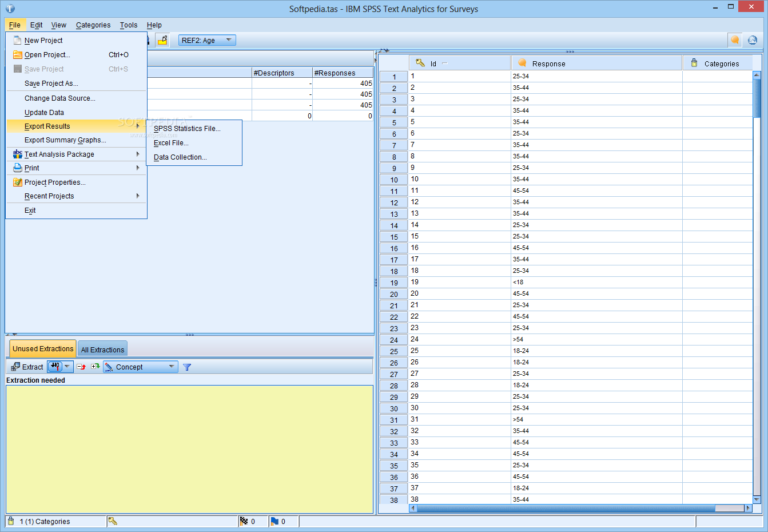Screen dimensions: 768x532
Task: Expand the Recent Projects submenu
Action: 76,196
